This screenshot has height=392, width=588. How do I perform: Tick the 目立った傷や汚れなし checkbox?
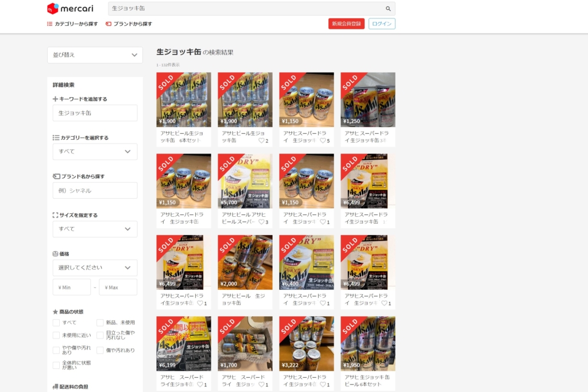click(x=100, y=335)
